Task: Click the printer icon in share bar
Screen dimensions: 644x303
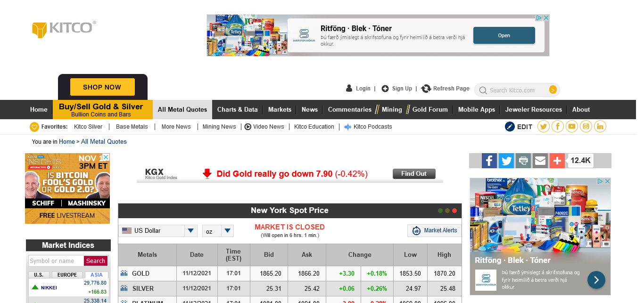Action: coord(523,161)
